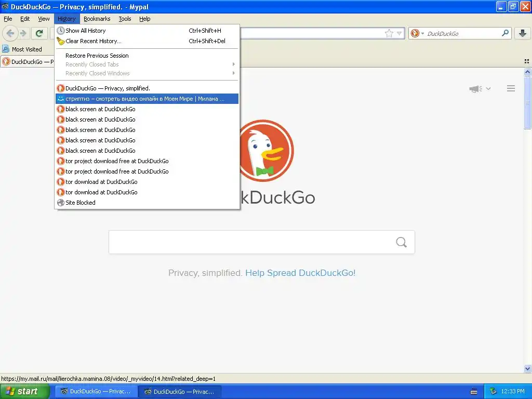Screen dimensions: 532x399
Task: Click the tab groups icon
Action: (527, 61)
